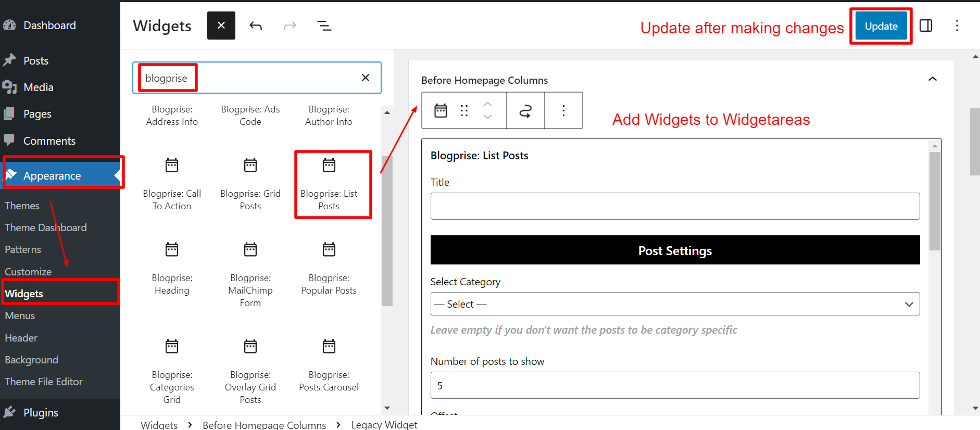
Task: Open the list view outline
Action: (x=324, y=26)
